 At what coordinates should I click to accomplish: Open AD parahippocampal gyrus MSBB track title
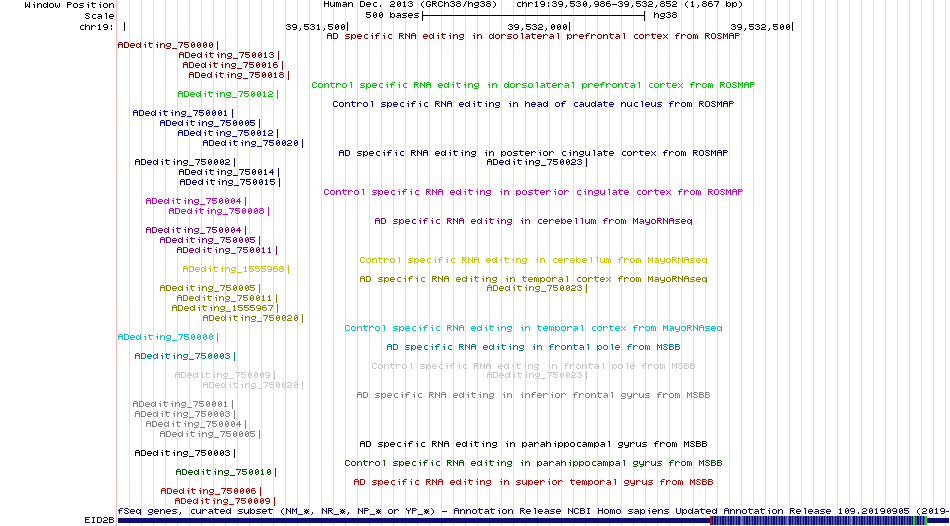click(x=533, y=444)
